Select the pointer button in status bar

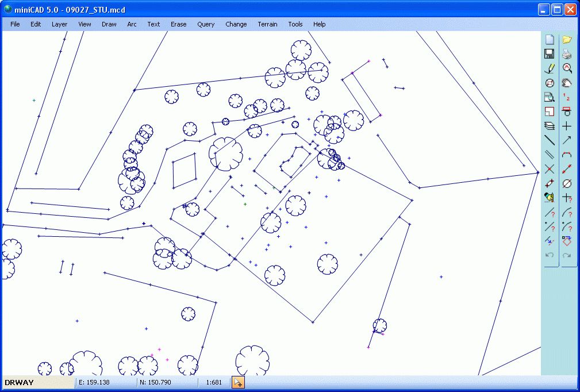237,382
